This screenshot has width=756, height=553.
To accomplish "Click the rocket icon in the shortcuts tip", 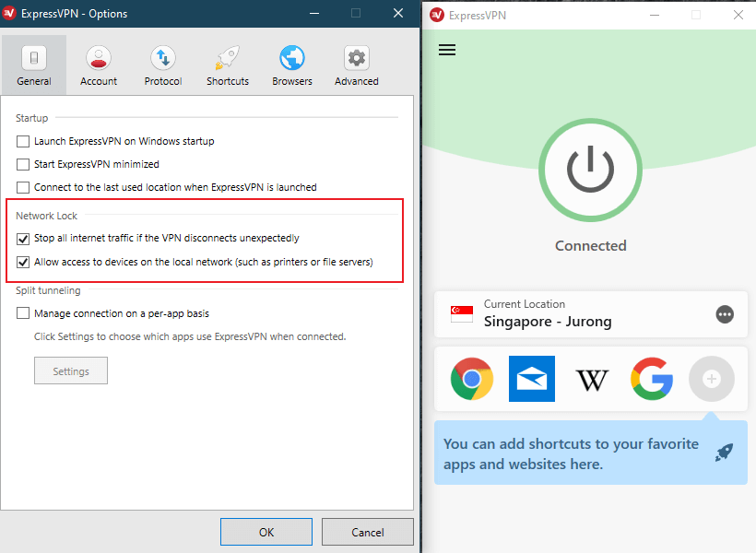I will (724, 453).
